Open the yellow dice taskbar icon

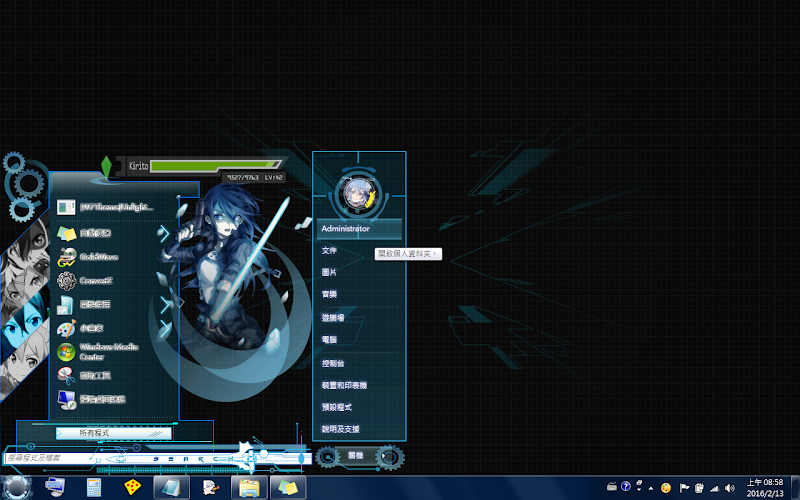pyautogui.click(x=132, y=487)
